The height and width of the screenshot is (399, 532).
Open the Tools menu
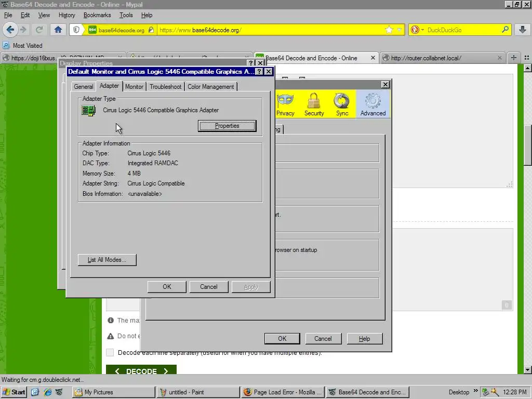point(126,15)
